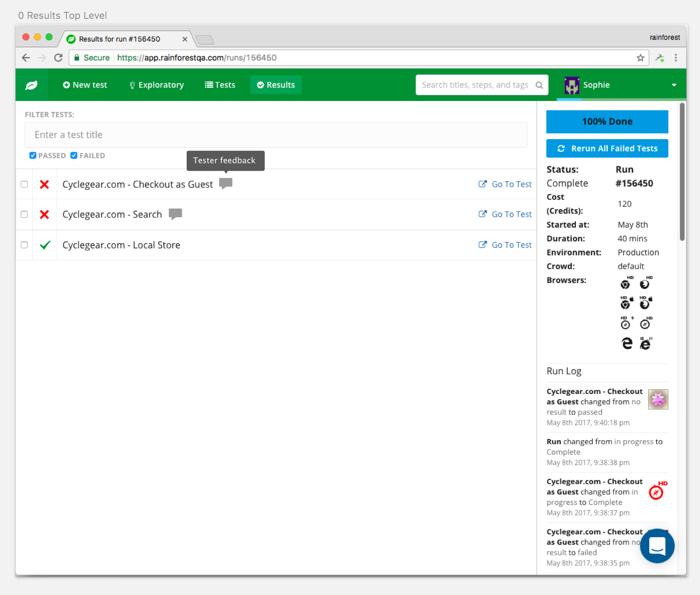The image size is (700, 595).
Task: Click Sophie's pixel avatar
Action: tap(572, 85)
